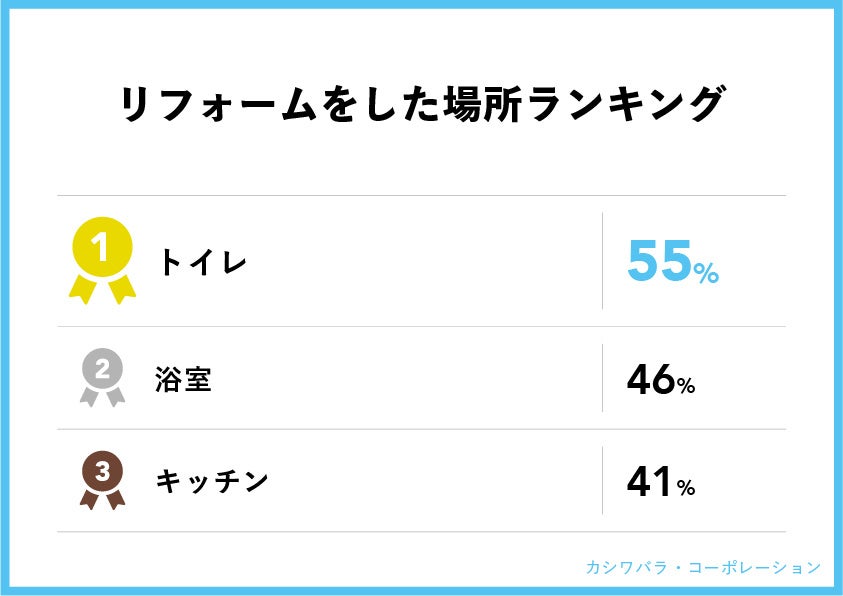Open the カシワバラ・コーポレーション credit text
Screen dimensions: 843x596
coord(702,567)
